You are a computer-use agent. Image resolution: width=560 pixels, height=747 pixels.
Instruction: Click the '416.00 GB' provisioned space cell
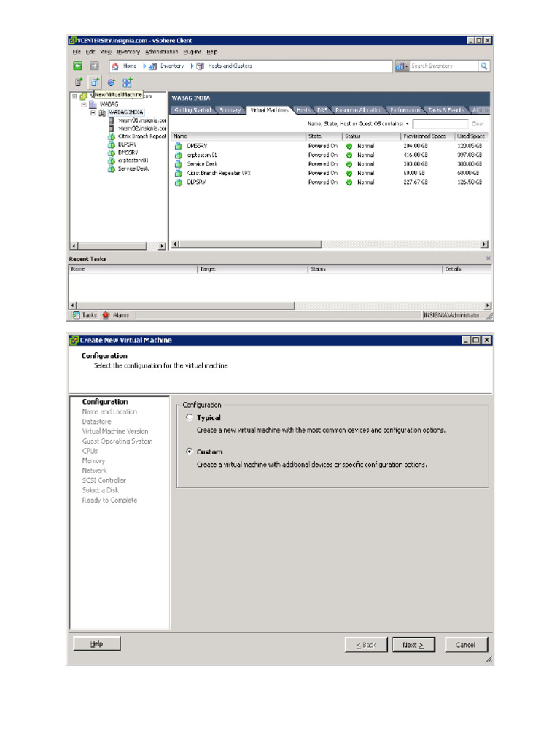[416, 155]
